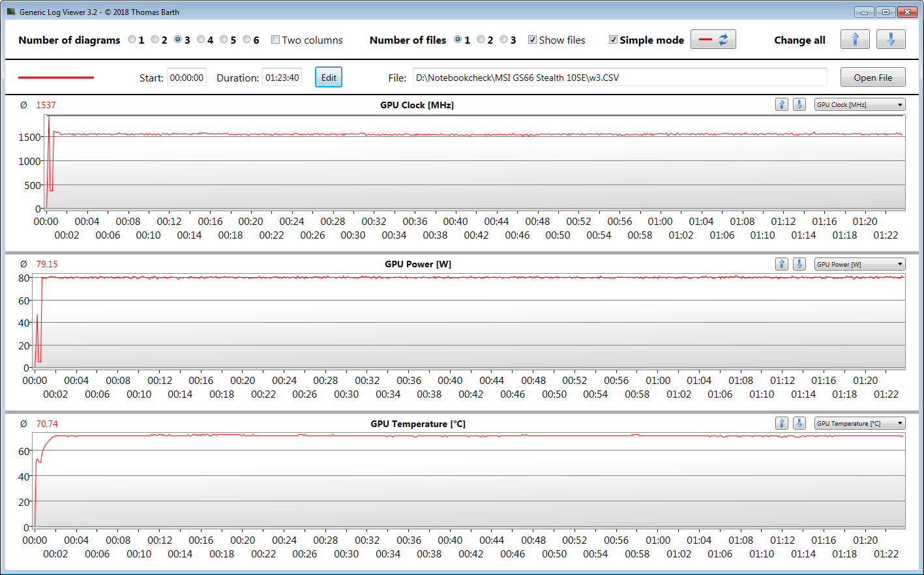Uncheck the Show files checkbox
The width and height of the screenshot is (924, 575).
[533, 40]
